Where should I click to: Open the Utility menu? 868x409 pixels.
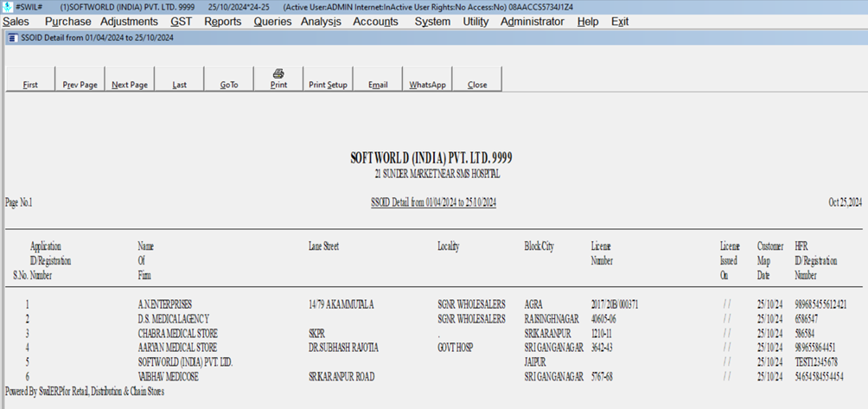(x=475, y=22)
